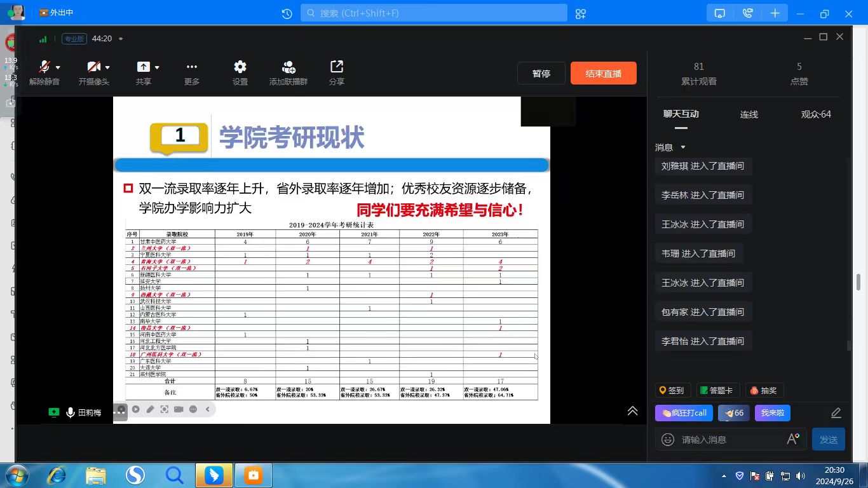Open the search history clock icon
This screenshot has height=488, width=868.
tap(287, 13)
